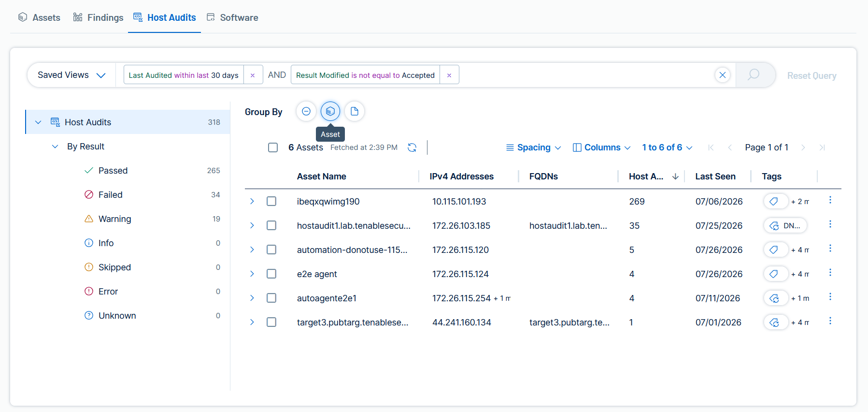Check the box for hostaudit1.lab.tenablesecu...
The height and width of the screenshot is (412, 868).
[x=271, y=225]
